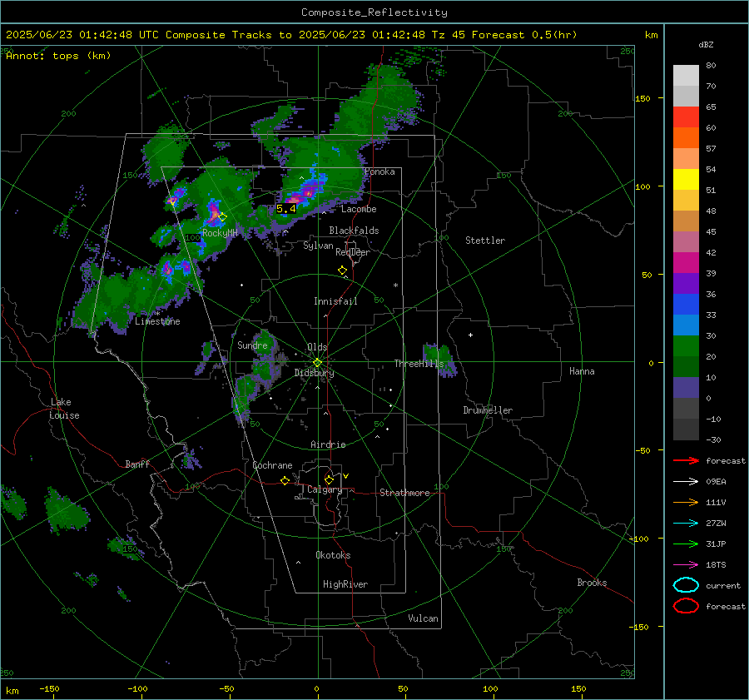The image size is (749, 700).
Task: Select the dark orange 57-60 dBZ color band
Action: coord(686,137)
